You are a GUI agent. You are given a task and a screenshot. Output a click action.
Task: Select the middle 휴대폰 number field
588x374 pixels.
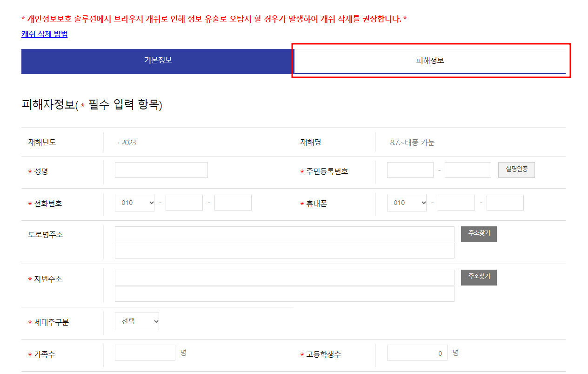pos(456,202)
